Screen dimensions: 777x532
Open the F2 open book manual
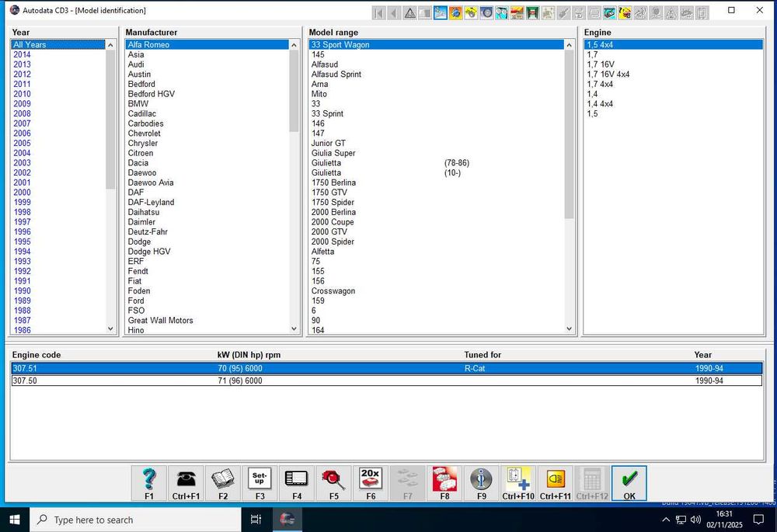[x=223, y=483]
